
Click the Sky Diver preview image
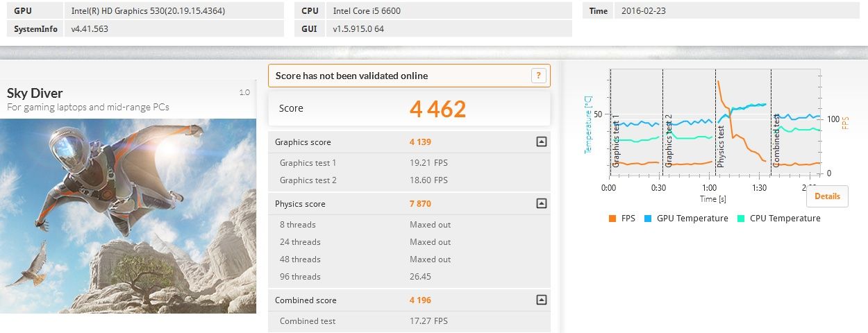(128, 216)
